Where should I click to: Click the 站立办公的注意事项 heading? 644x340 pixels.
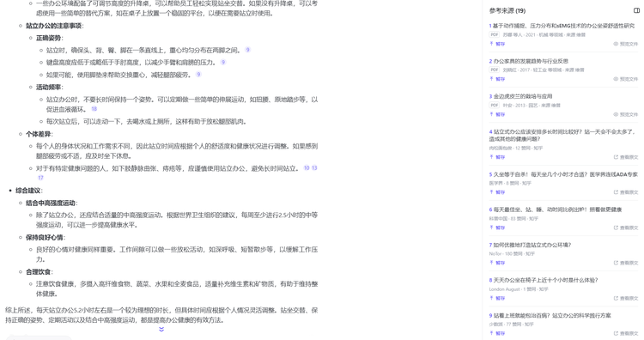pyautogui.click(x=54, y=26)
